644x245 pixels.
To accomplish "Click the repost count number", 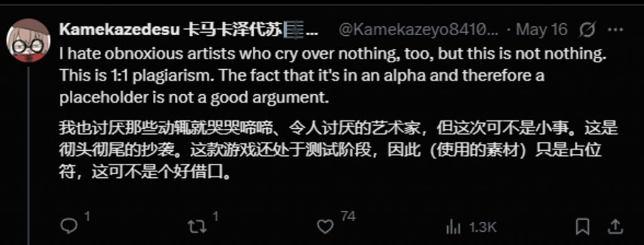I will coord(215,216).
